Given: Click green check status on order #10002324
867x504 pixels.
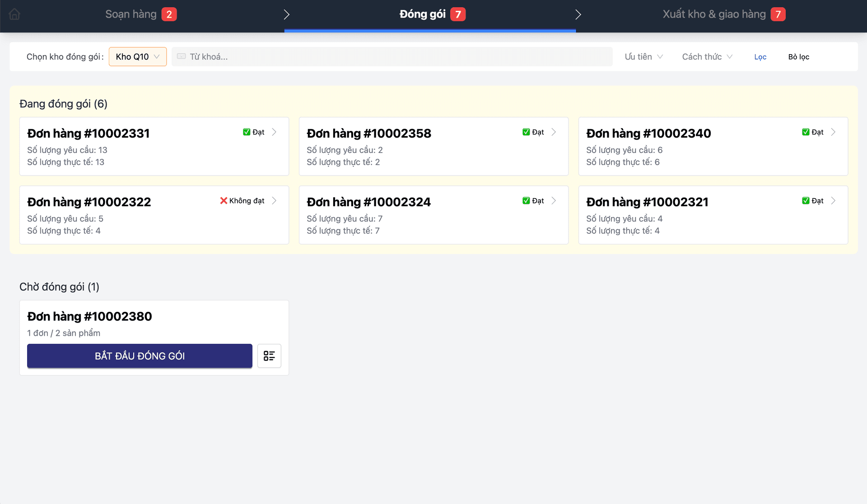Looking at the screenshot, I should (526, 201).
